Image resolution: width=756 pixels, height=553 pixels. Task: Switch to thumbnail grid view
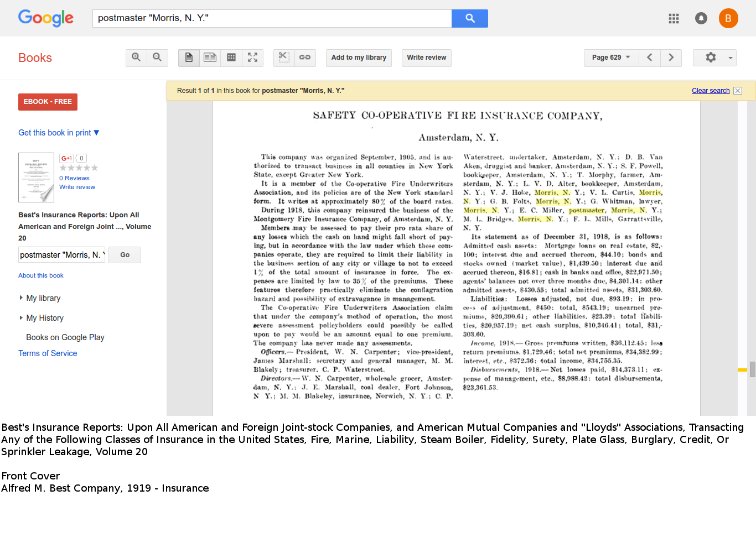(x=231, y=58)
